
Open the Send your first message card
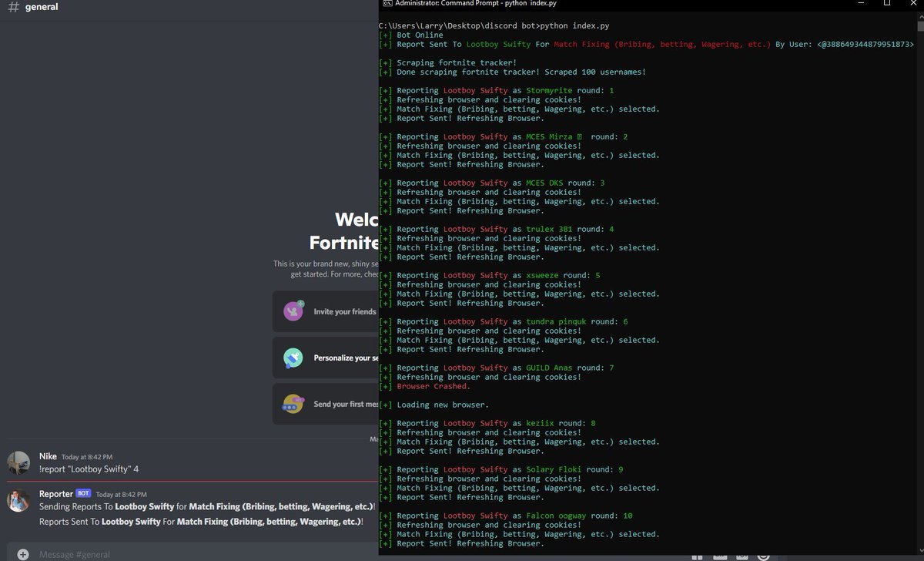(x=326, y=404)
